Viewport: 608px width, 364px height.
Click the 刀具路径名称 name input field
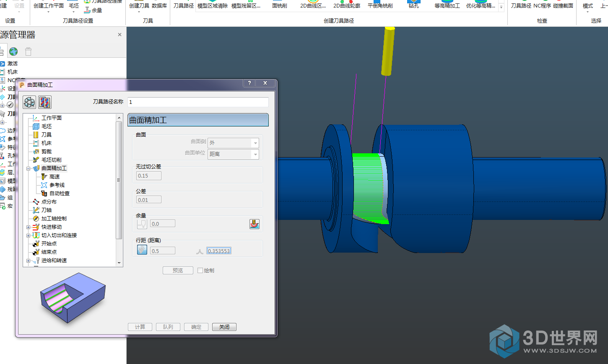click(198, 102)
